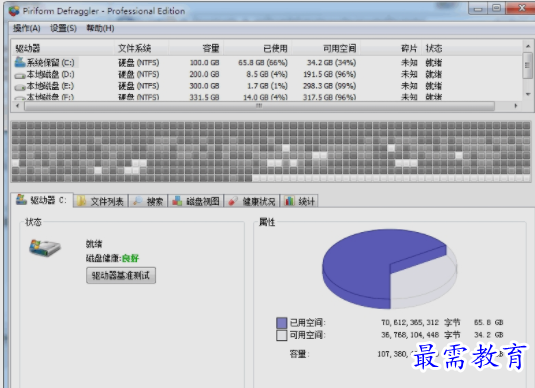This screenshot has width=535, height=388.
Task: Click the 34.2 GB (34%) free cell
Action: [331, 63]
